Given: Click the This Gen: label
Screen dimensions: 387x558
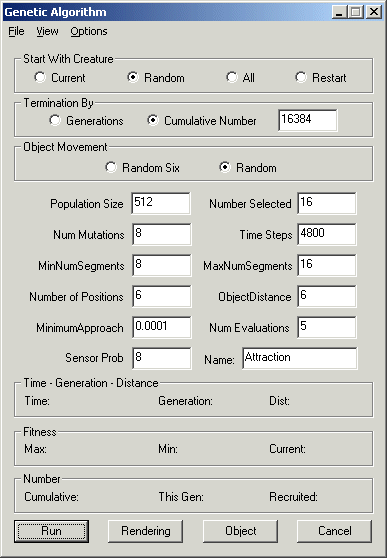Looking at the screenshot, I should [181, 496].
